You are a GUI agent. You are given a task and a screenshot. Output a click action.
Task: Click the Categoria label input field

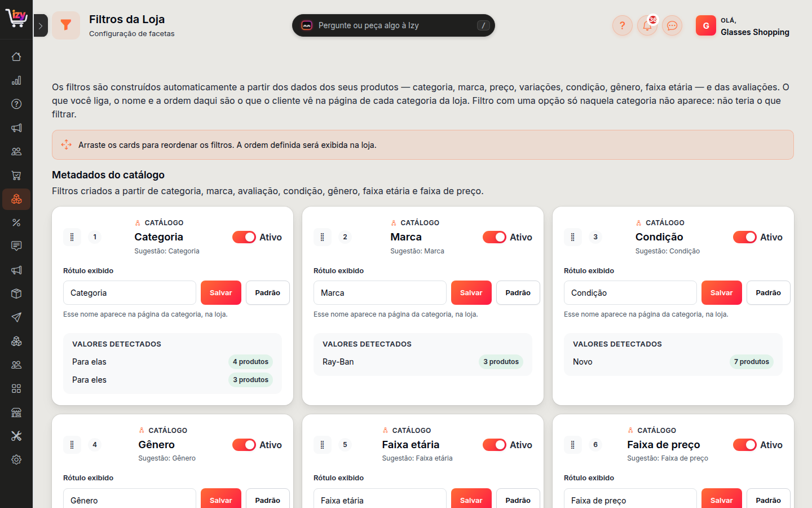[130, 293]
